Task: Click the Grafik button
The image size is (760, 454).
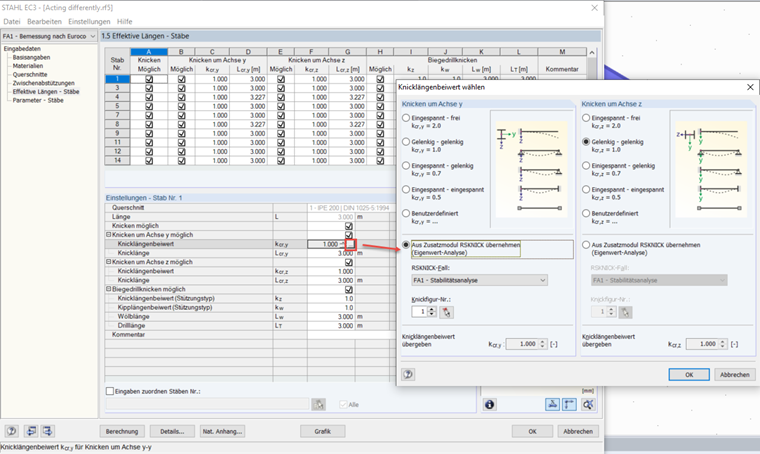Action: click(x=323, y=431)
